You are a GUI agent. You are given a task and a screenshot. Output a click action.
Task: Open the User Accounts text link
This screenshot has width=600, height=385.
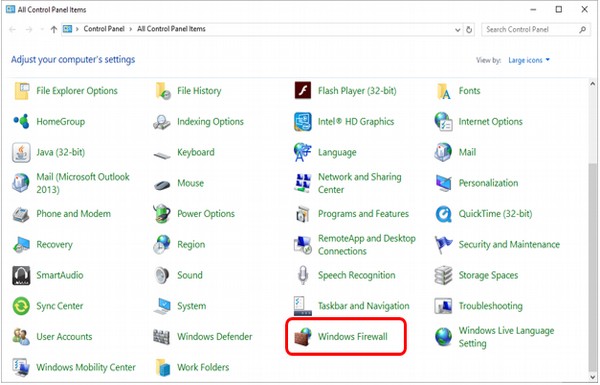click(x=64, y=337)
